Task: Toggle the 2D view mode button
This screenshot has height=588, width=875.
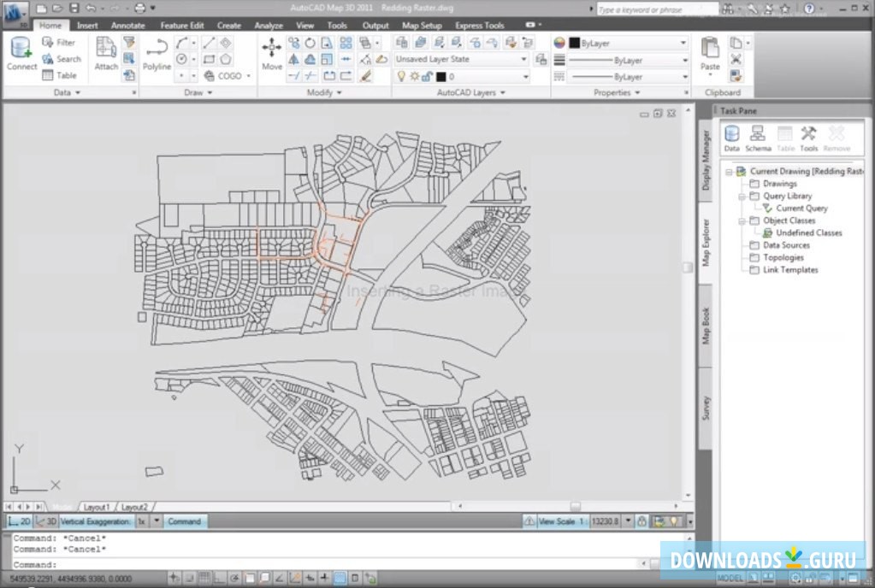Action: 21,521
